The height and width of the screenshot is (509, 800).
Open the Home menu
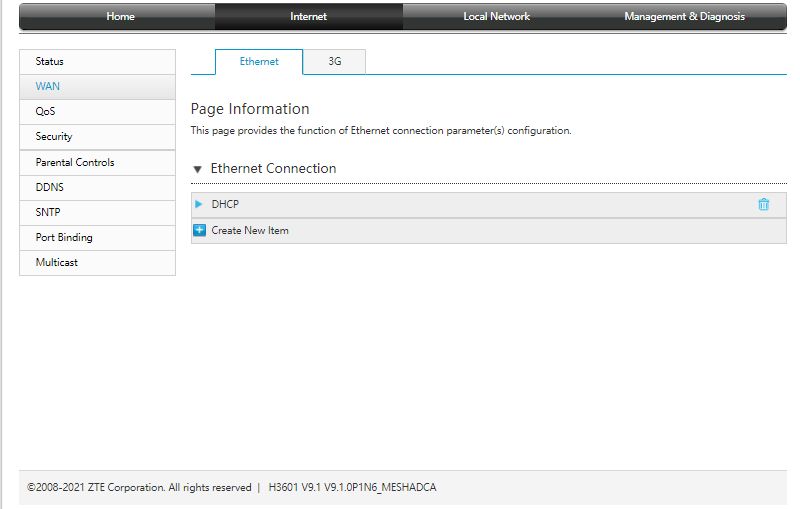120,16
